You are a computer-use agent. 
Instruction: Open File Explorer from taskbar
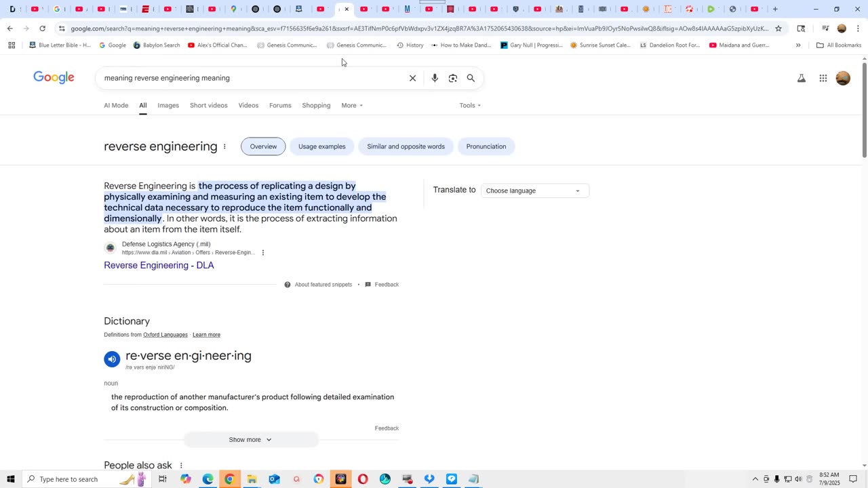click(x=252, y=479)
